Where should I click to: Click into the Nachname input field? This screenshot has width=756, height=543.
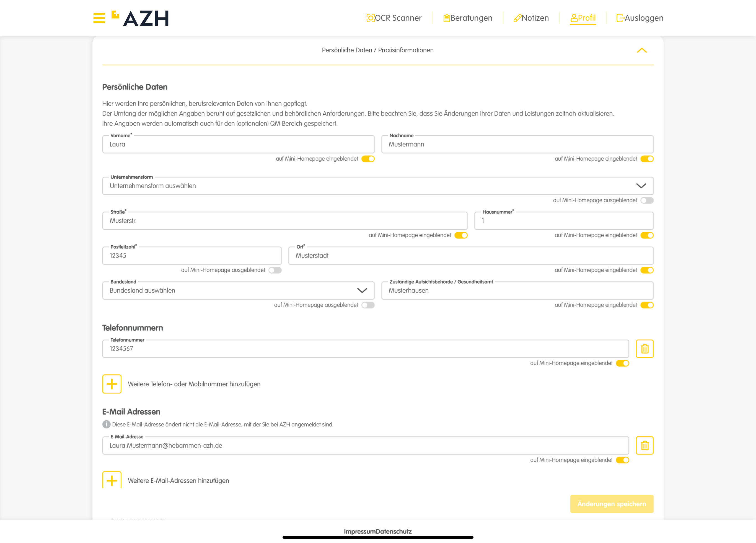pyautogui.click(x=517, y=145)
